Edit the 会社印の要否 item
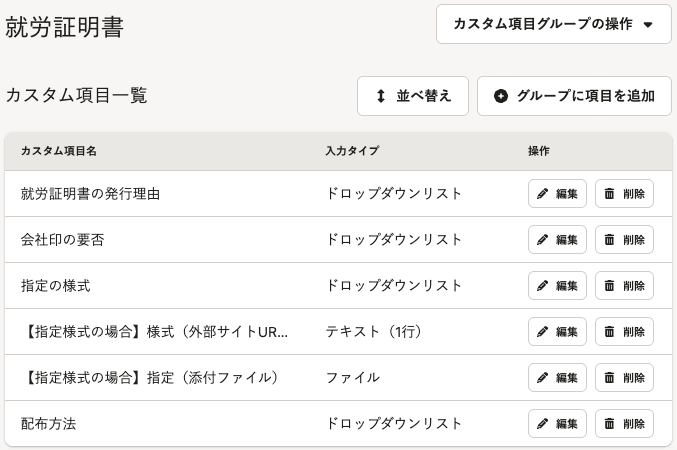677x450 pixels. (x=557, y=240)
